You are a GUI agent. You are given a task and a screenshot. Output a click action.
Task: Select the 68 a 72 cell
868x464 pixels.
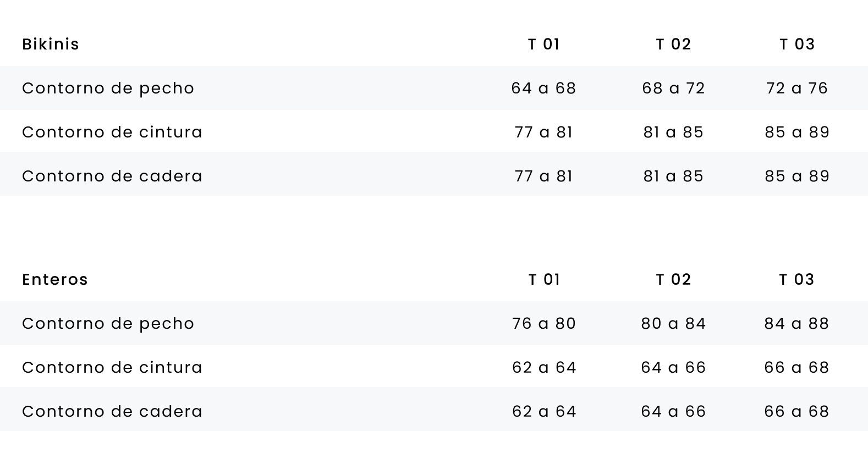coord(673,88)
